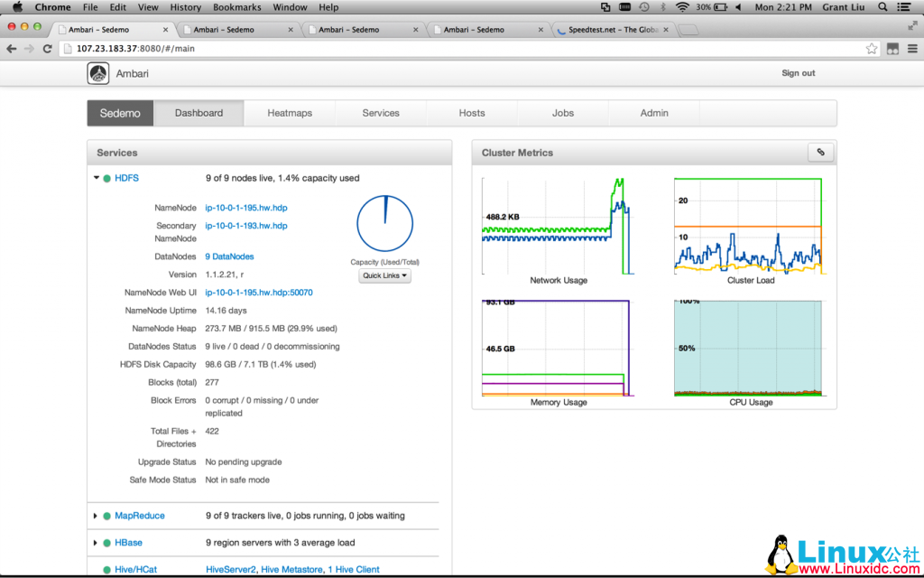924x578 pixels.
Task: Click the page reload icon in Chrome toolbar
Action: (46, 49)
